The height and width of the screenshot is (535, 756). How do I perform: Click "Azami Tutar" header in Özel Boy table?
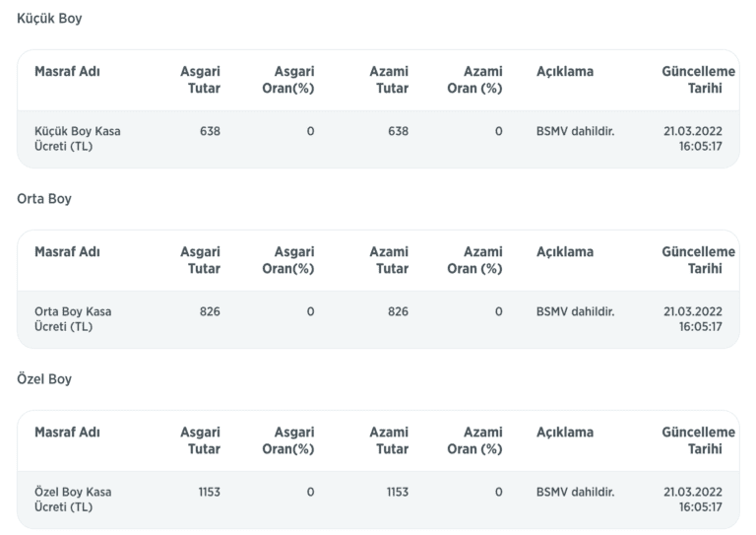(389, 440)
